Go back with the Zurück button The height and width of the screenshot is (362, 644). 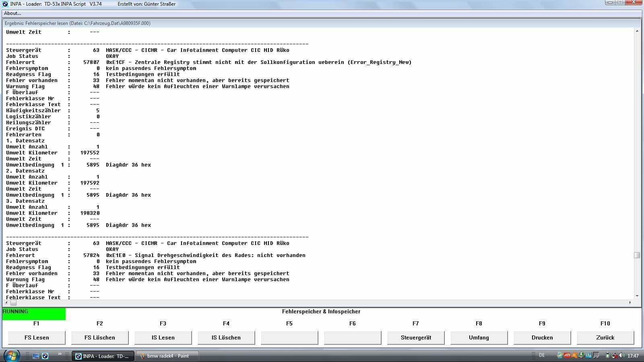605,337
